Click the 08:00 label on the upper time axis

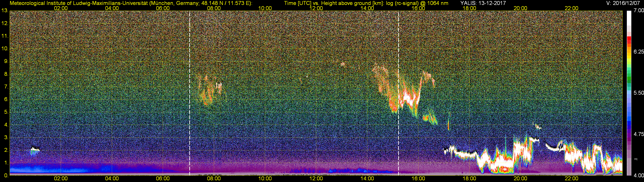click(214, 8)
